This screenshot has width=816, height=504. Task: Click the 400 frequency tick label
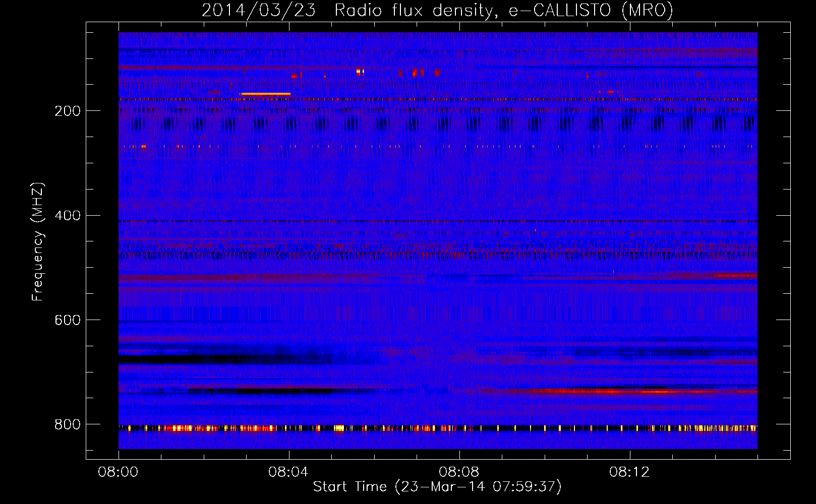[68, 216]
